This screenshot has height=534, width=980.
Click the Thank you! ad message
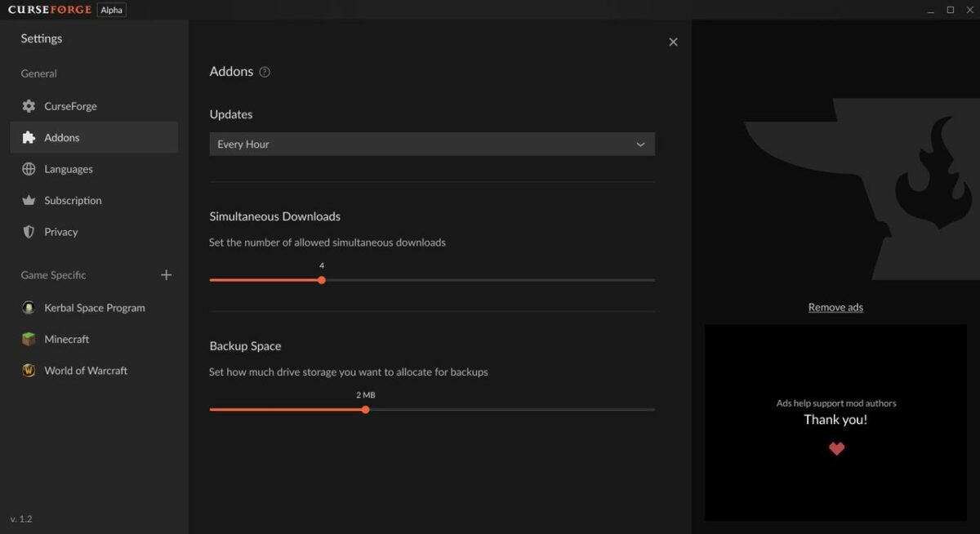point(835,420)
